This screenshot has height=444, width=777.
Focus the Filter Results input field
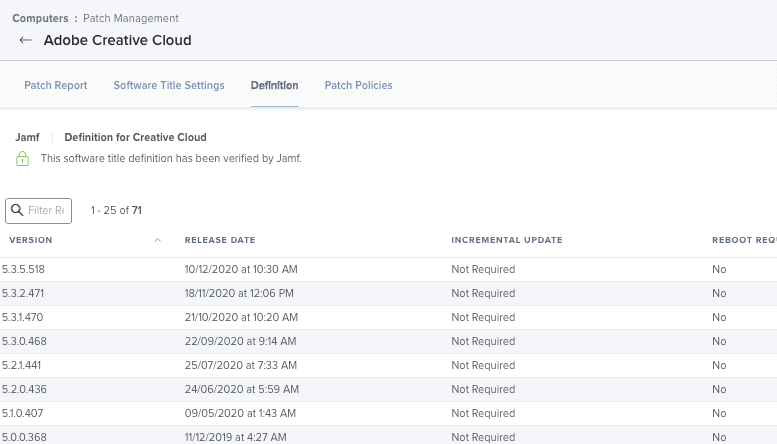click(39, 211)
